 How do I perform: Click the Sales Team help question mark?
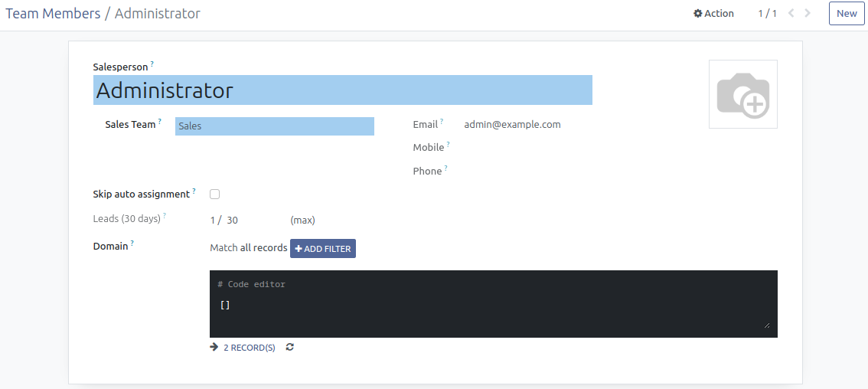(x=160, y=122)
